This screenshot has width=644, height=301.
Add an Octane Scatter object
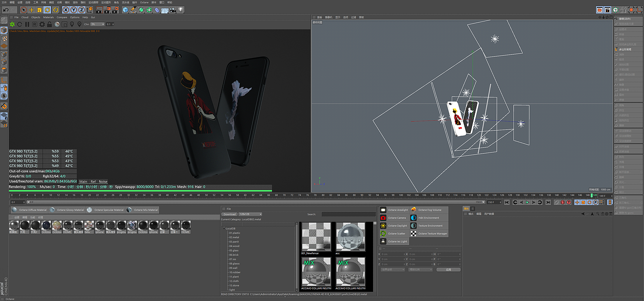[394, 233]
